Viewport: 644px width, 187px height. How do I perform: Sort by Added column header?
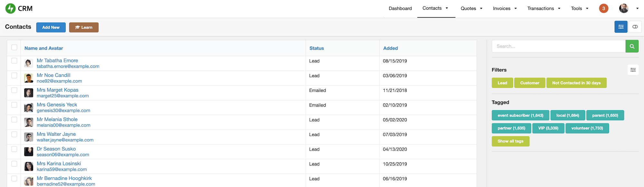coord(391,48)
